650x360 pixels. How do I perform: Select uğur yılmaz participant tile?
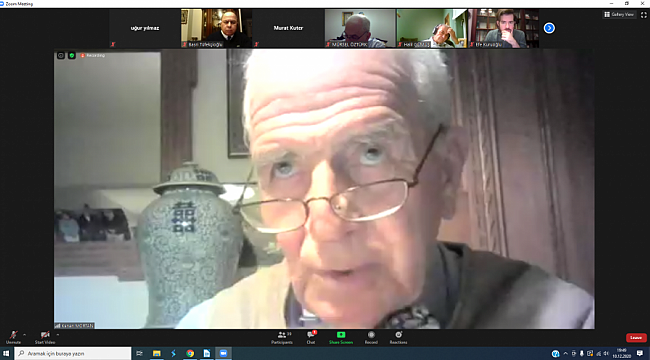145,28
